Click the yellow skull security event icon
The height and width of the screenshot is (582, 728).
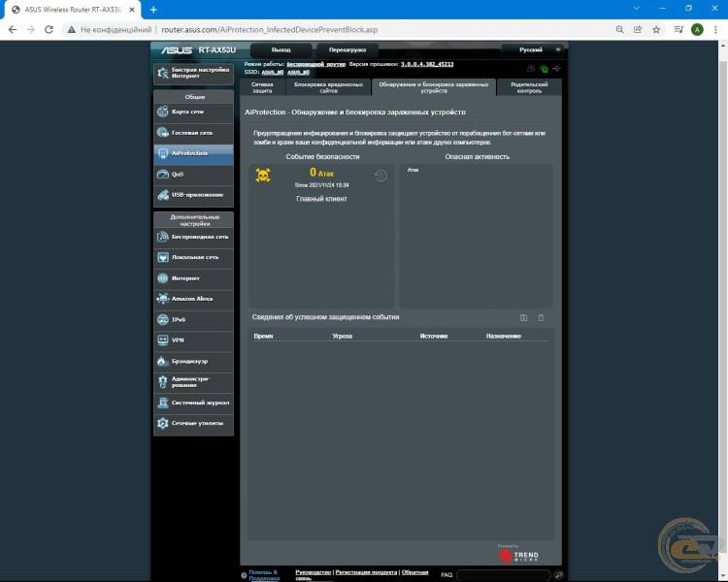click(x=263, y=175)
